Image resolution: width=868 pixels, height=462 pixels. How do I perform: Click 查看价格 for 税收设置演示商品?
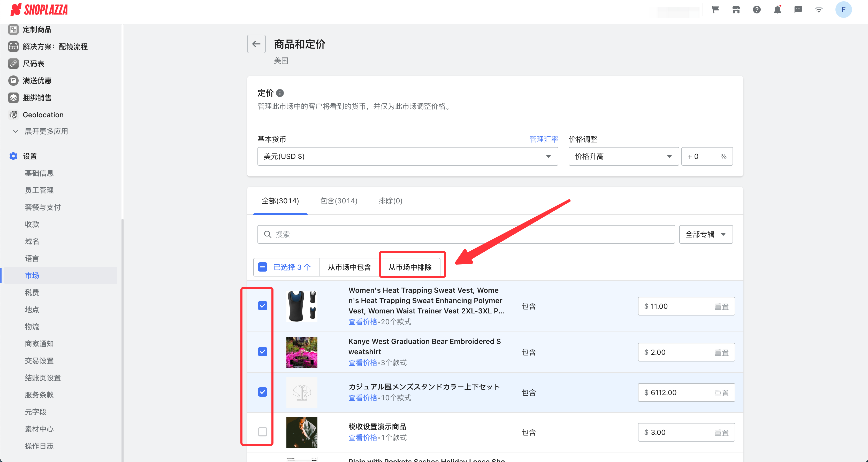point(363,437)
